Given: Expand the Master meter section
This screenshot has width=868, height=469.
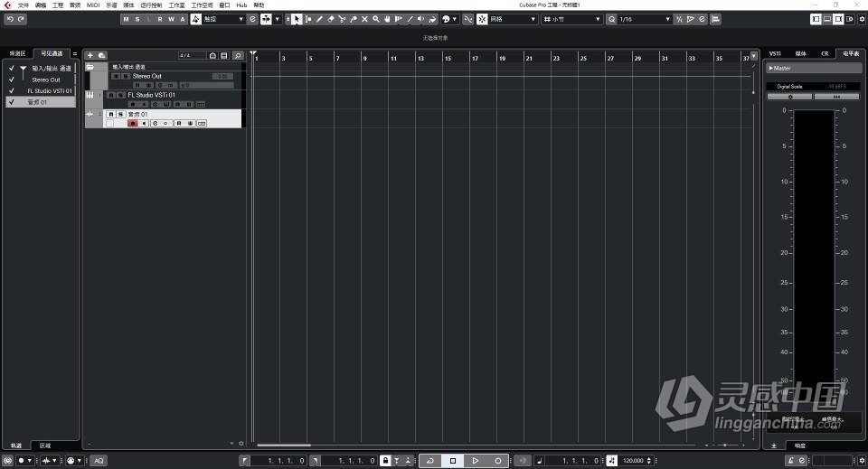Looking at the screenshot, I should pyautogui.click(x=771, y=68).
